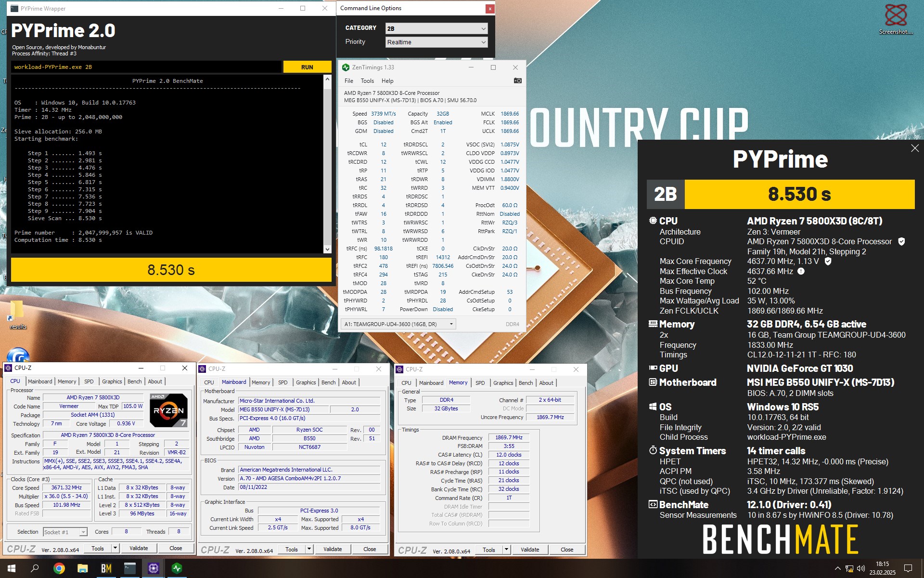
Task: Click the ZenTimings screenshot camera icon
Action: [x=517, y=81]
